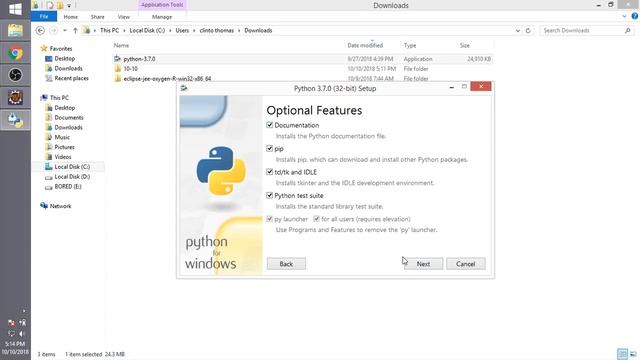The width and height of the screenshot is (640, 360).
Task: Open Documents under This PC
Action: 69,118
